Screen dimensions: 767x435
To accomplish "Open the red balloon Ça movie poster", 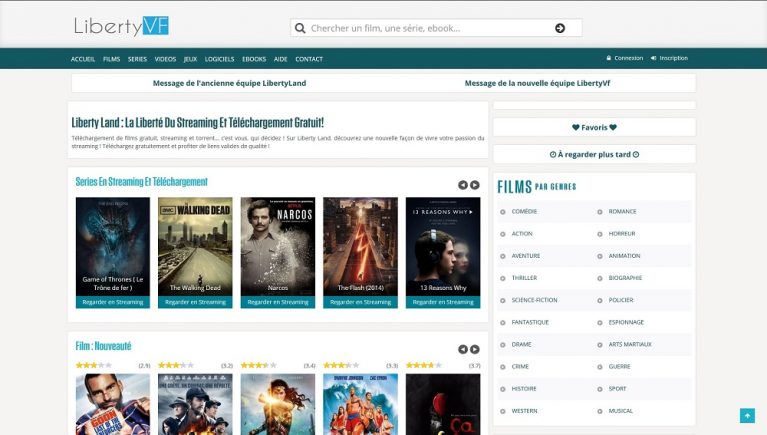I will tap(443, 404).
